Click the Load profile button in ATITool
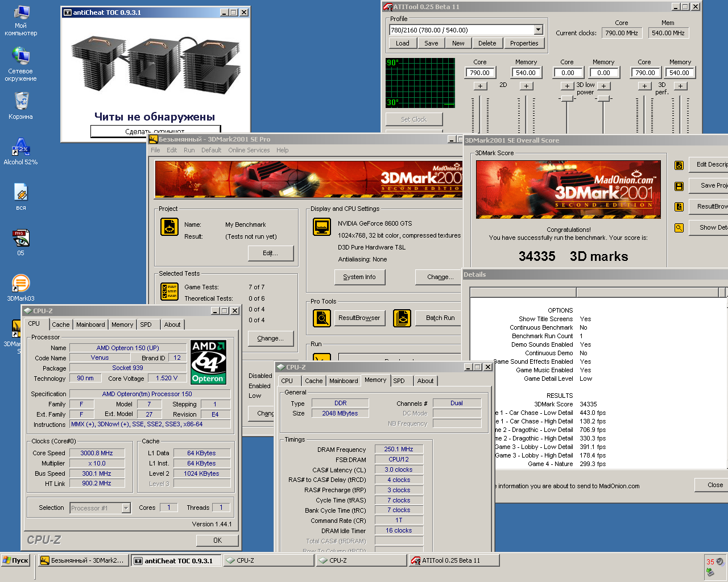The width and height of the screenshot is (728, 582). pyautogui.click(x=403, y=43)
